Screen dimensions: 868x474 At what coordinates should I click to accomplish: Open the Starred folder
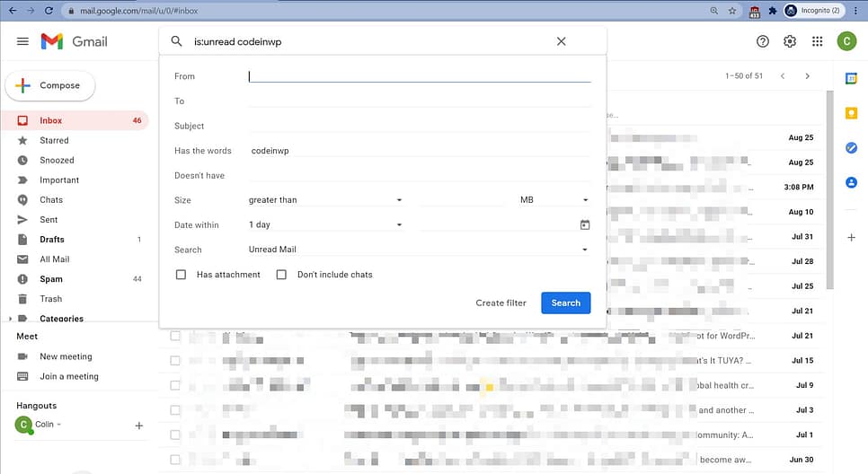pos(54,140)
